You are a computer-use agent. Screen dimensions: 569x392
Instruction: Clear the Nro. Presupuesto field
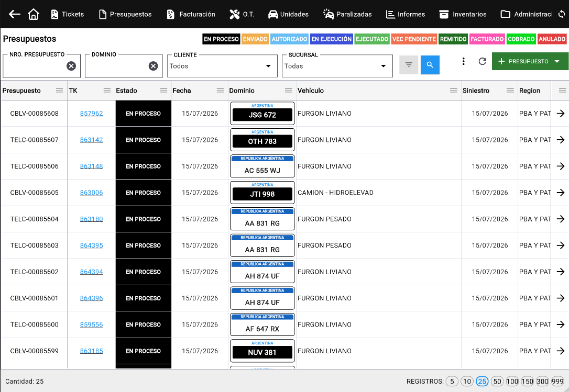click(71, 65)
